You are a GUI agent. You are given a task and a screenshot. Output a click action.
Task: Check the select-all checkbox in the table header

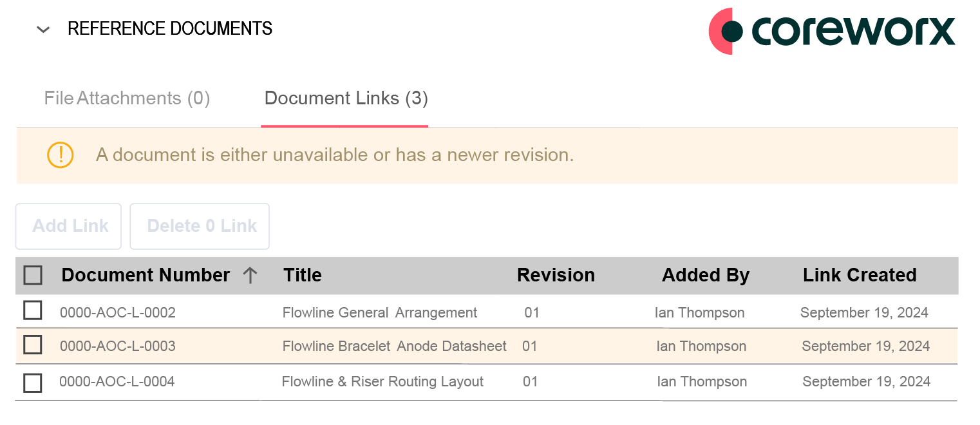point(32,274)
